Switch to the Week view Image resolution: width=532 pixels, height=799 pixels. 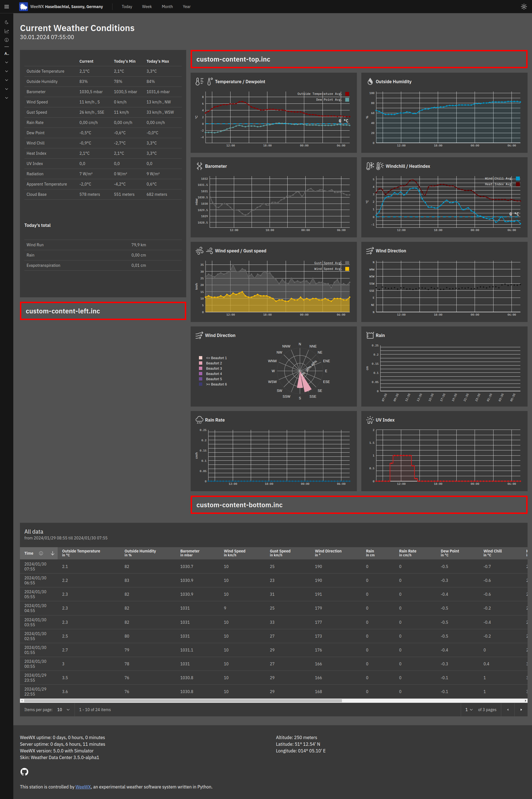147,6
